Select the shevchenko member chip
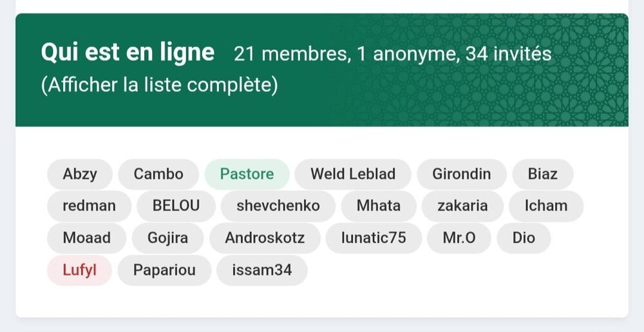644x332 pixels. (278, 206)
